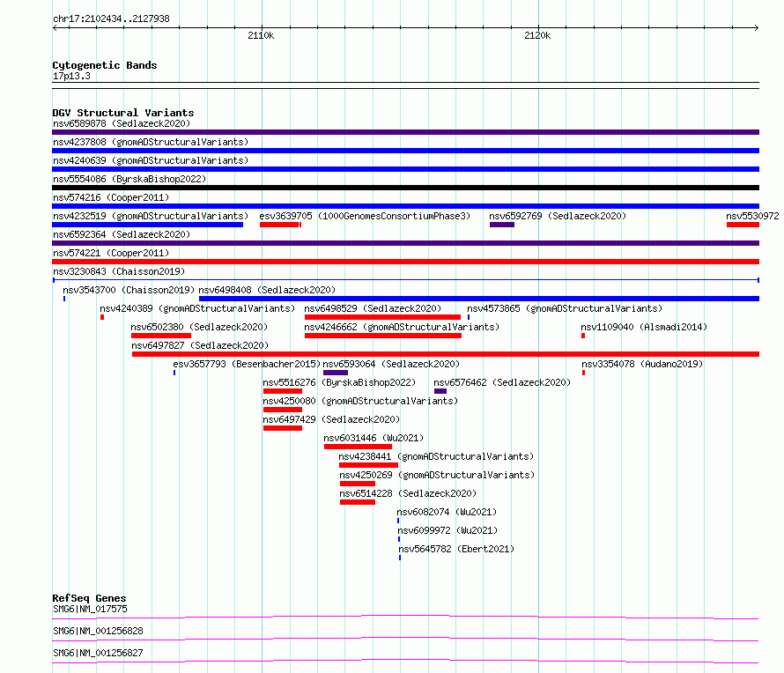Click the DGV Structural Variants track title
The image size is (784, 673).
coord(123,113)
